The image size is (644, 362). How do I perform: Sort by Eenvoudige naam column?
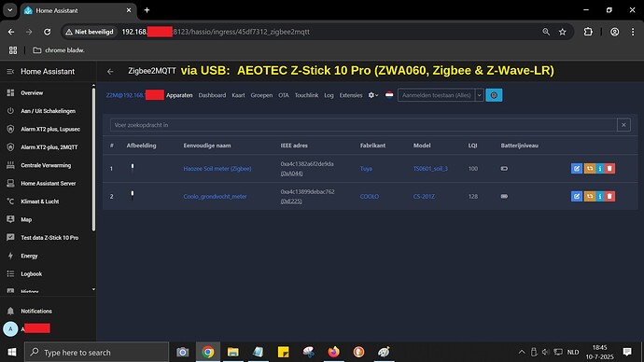click(x=207, y=146)
